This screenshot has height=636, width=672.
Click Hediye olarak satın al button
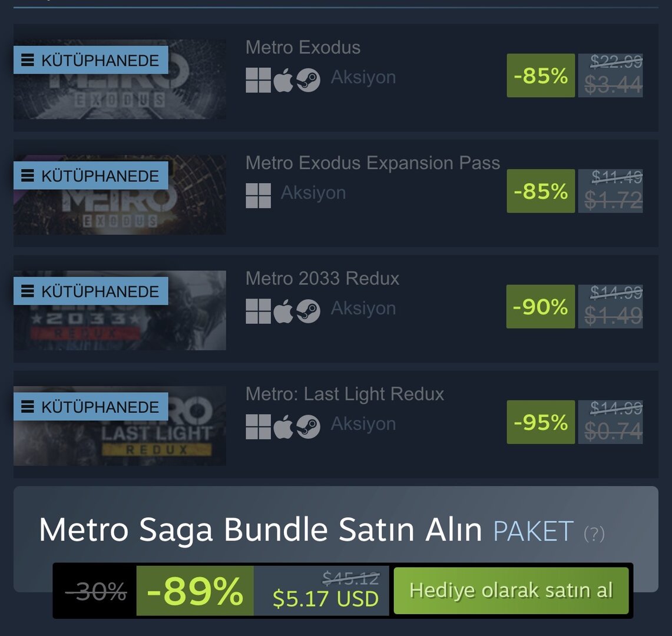click(x=511, y=591)
